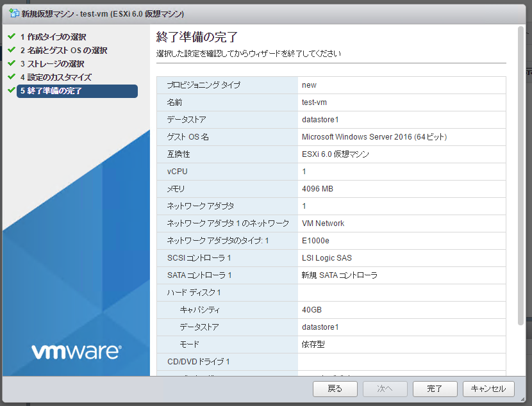Finish the wizard with the 完了 button

pos(435,389)
